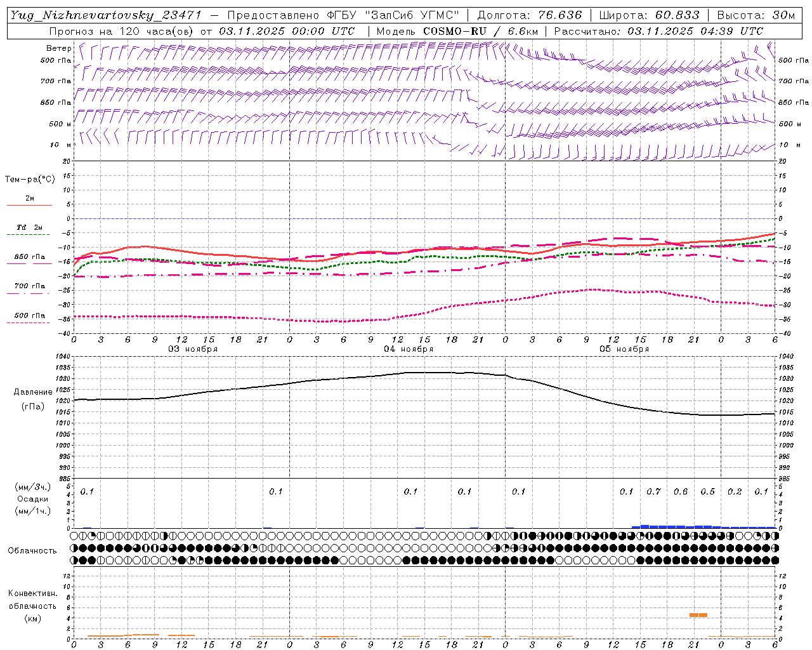Click the orange convective cloud block near 5 км
The height and width of the screenshot is (650, 812).
click(698, 614)
